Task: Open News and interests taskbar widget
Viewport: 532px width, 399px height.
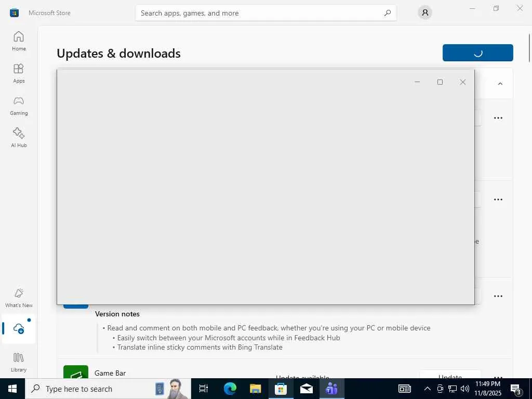Action: tap(404, 389)
